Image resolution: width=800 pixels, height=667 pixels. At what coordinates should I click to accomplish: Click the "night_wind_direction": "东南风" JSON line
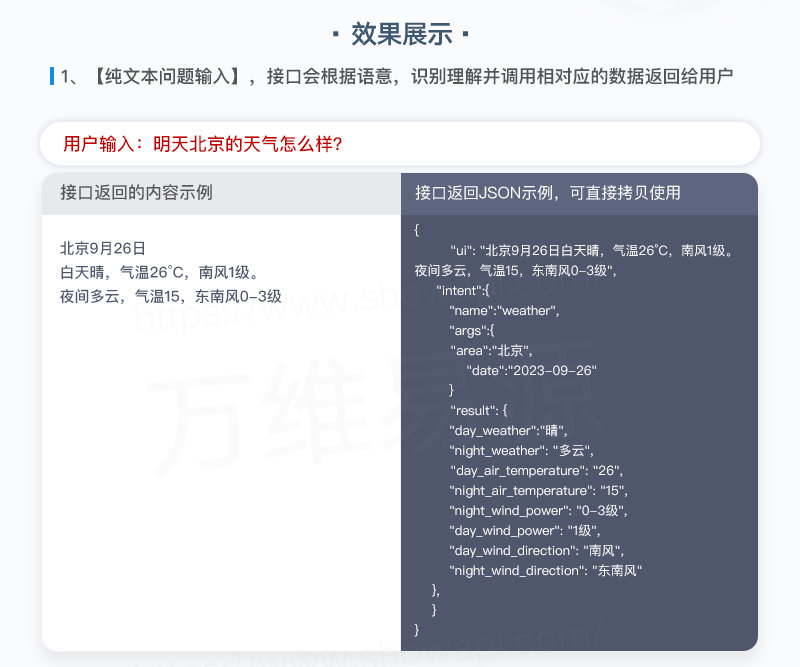click(x=545, y=571)
